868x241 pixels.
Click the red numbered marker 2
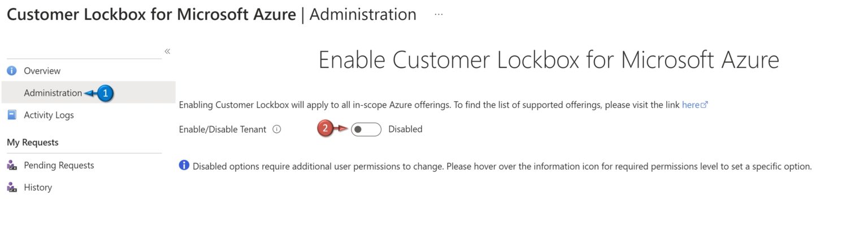pyautogui.click(x=325, y=129)
